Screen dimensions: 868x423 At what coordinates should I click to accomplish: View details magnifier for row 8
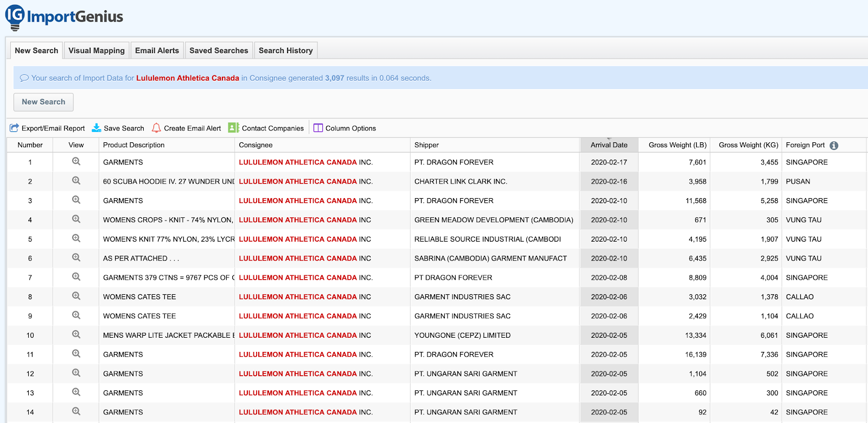pos(76,296)
